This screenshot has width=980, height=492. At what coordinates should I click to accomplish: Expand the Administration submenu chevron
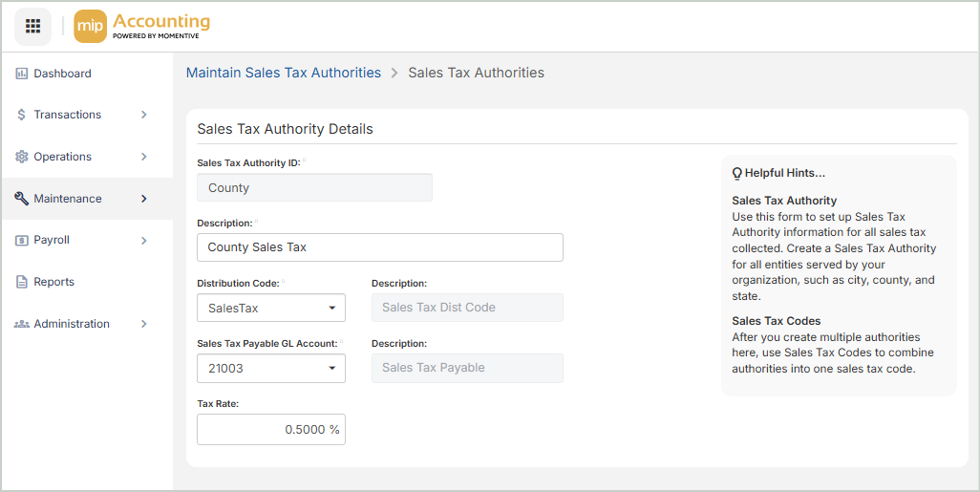(144, 324)
